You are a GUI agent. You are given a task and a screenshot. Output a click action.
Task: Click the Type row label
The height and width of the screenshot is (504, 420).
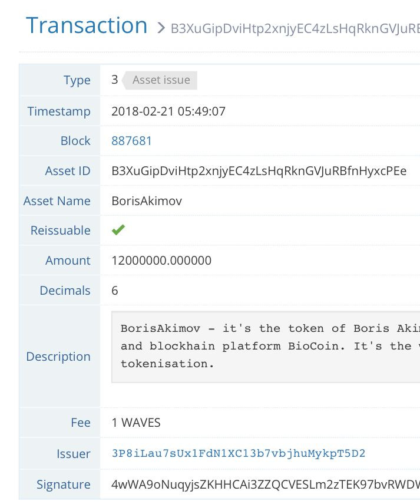click(x=77, y=80)
